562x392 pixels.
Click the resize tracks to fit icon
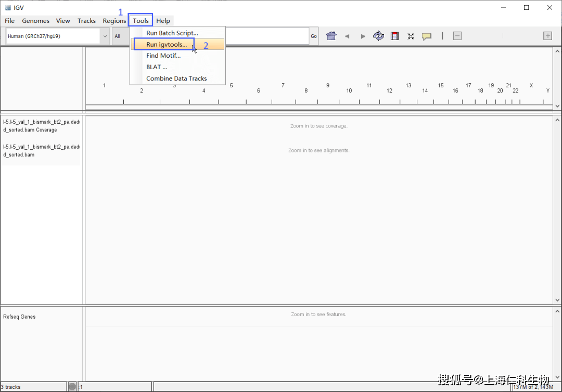tap(411, 36)
